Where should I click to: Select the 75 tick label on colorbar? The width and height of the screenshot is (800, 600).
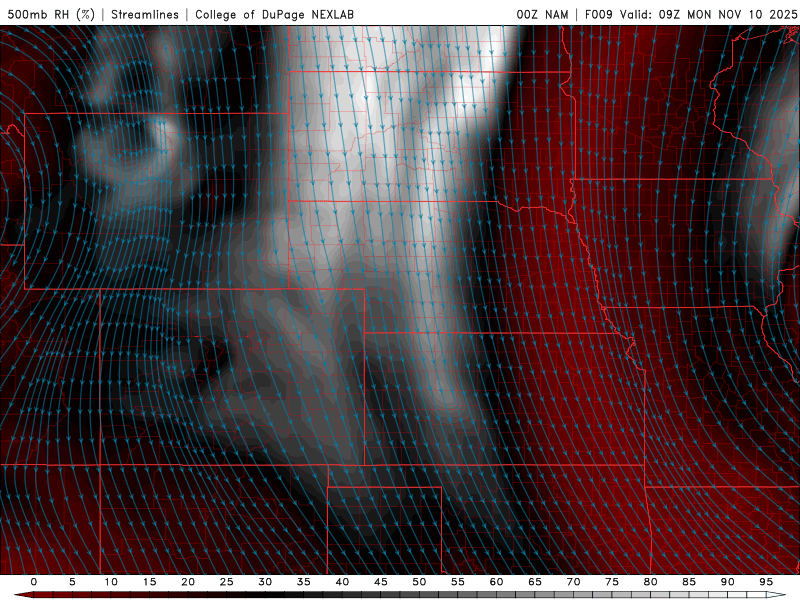click(612, 582)
